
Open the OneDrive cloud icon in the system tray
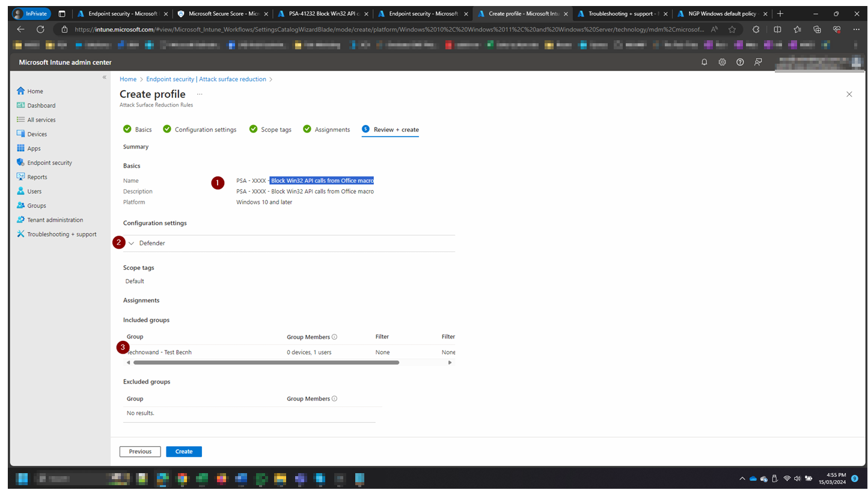coord(753,479)
